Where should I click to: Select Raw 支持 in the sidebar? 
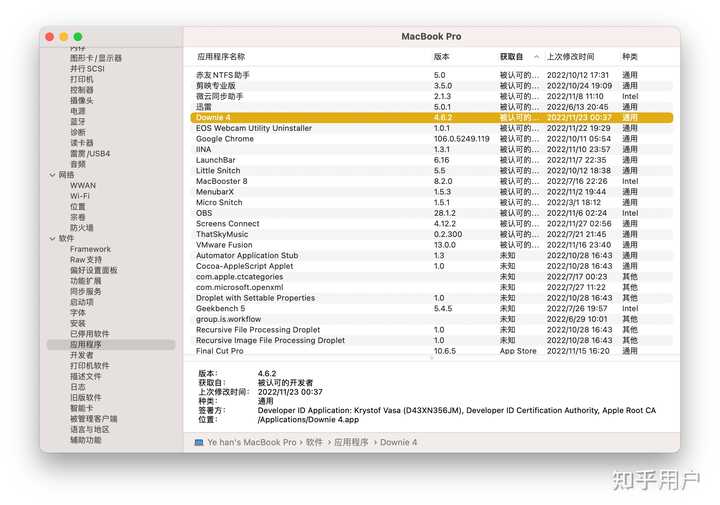tap(86, 259)
